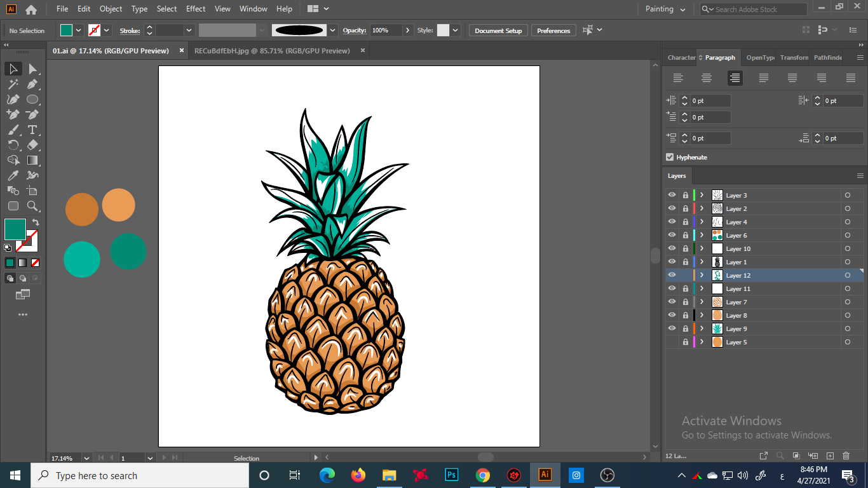Select the Rotate tool
The image size is (868, 488).
tap(13, 145)
